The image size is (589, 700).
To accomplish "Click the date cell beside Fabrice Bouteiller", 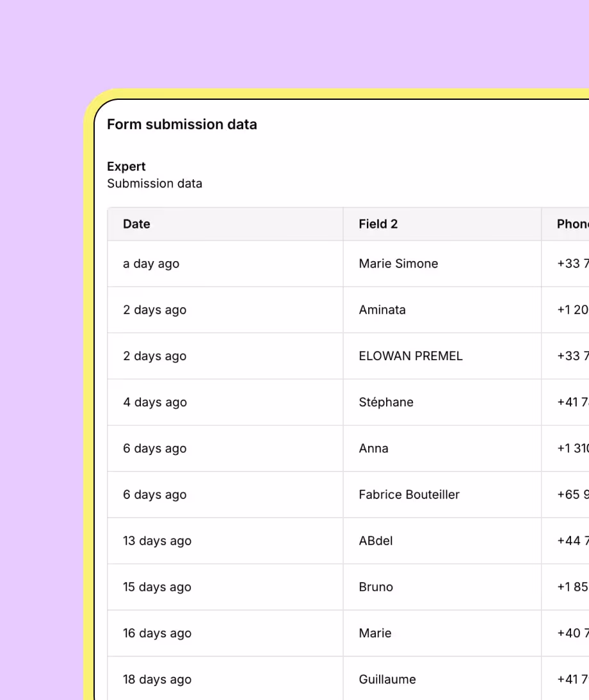I will point(225,495).
